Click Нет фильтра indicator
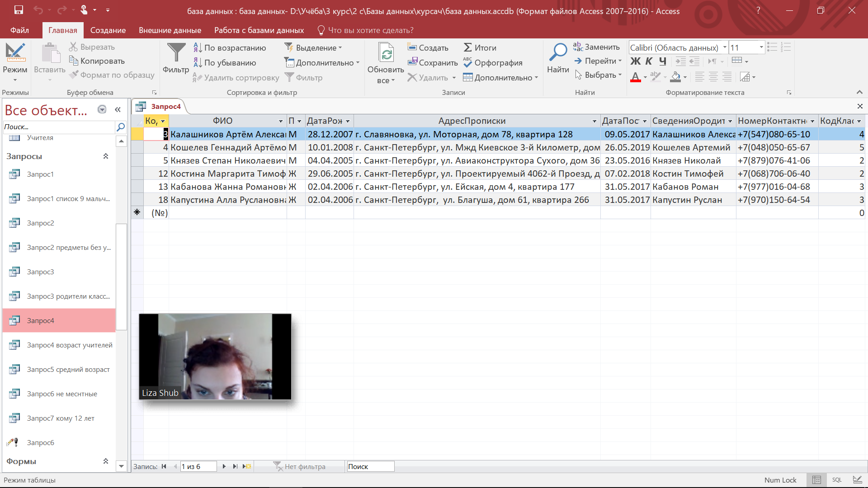868x488 pixels. click(300, 466)
